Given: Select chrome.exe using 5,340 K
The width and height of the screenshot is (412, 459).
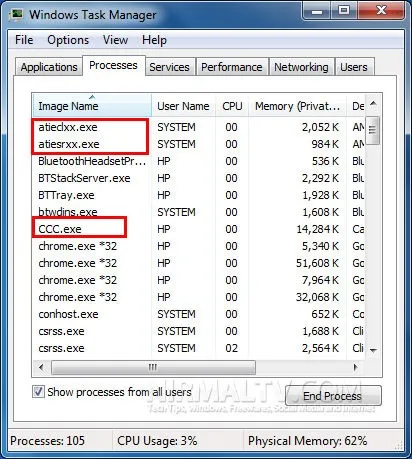Looking at the screenshot, I should tap(198, 246).
